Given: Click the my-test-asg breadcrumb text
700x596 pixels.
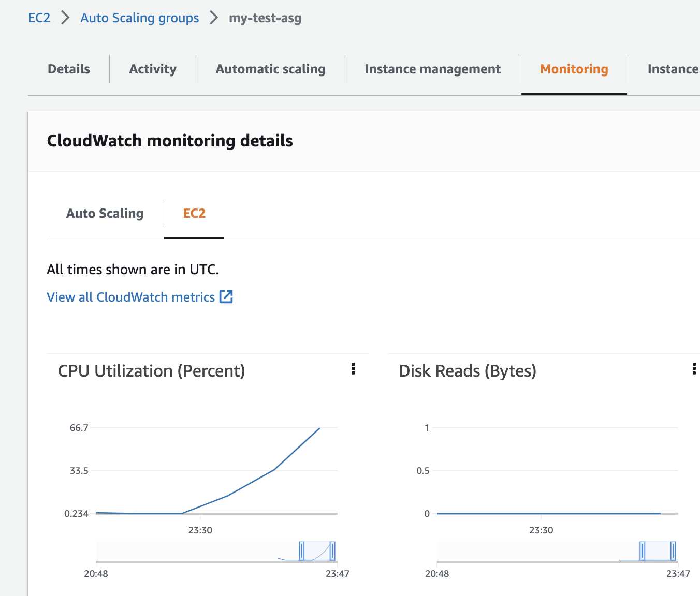Looking at the screenshot, I should click(265, 18).
